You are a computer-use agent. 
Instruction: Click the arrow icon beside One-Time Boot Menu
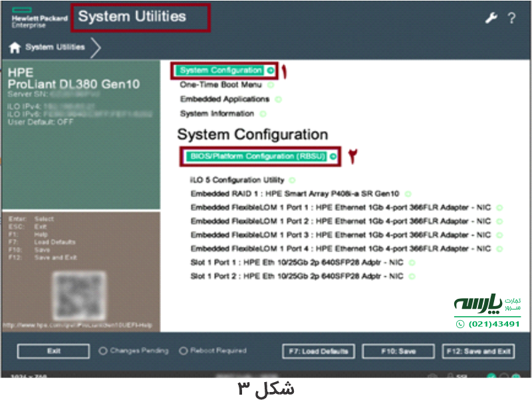[271, 85]
